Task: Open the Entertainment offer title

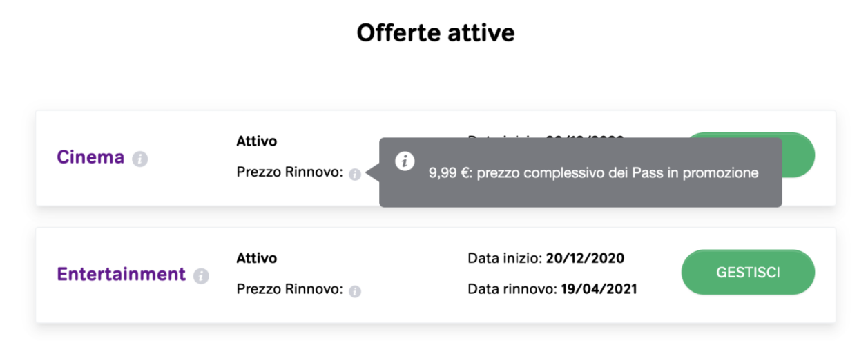Action: tap(121, 275)
